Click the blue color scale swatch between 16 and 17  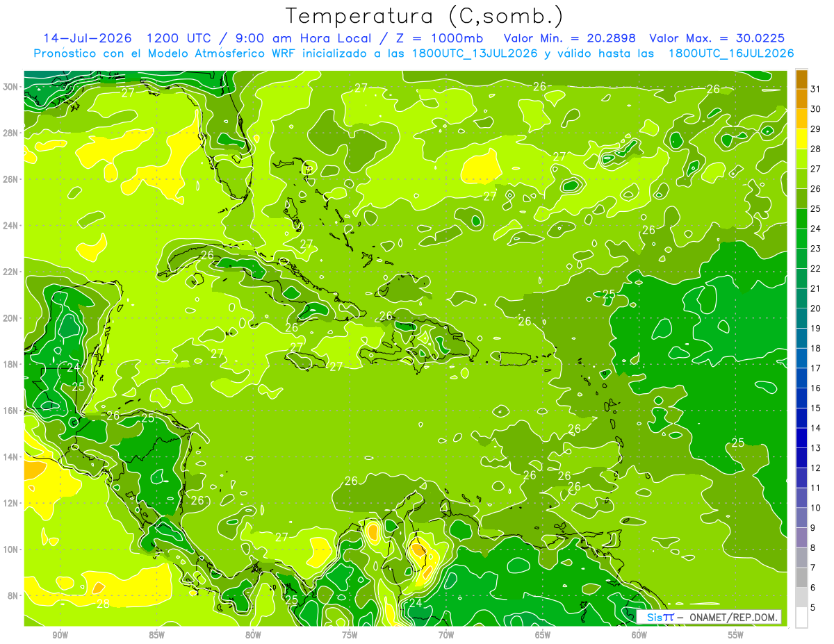pyautogui.click(x=801, y=379)
